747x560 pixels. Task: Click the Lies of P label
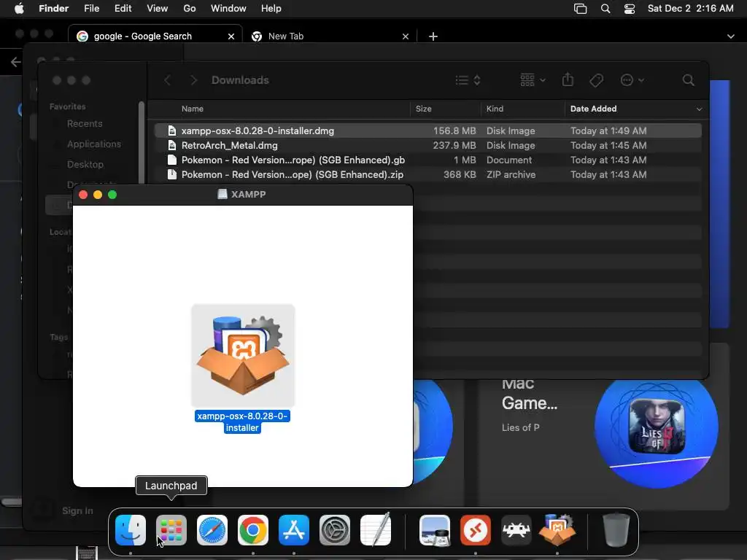coord(520,427)
